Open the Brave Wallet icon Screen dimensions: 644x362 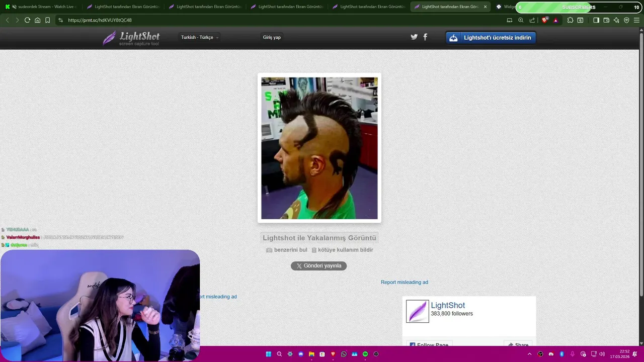click(606, 20)
